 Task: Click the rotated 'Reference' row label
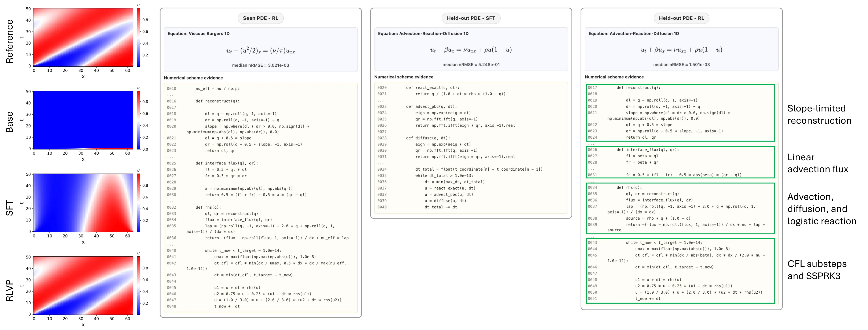tap(9, 41)
